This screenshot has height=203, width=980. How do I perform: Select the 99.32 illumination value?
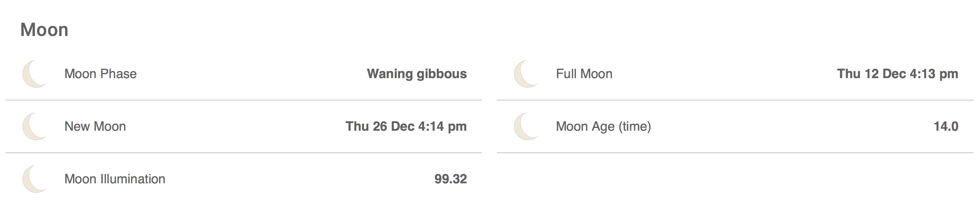tap(451, 179)
